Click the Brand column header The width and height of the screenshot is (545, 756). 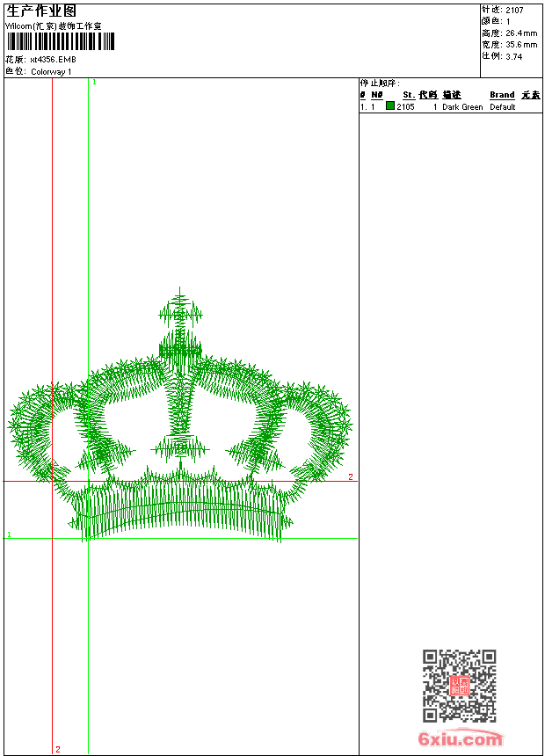pos(502,95)
